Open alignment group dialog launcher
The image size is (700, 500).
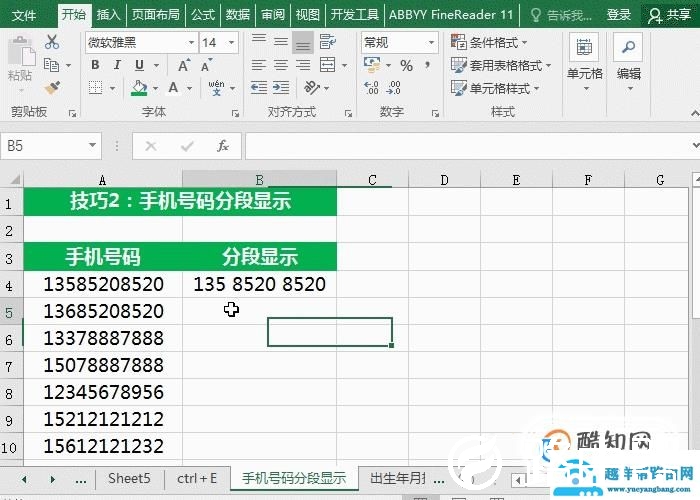pos(348,114)
